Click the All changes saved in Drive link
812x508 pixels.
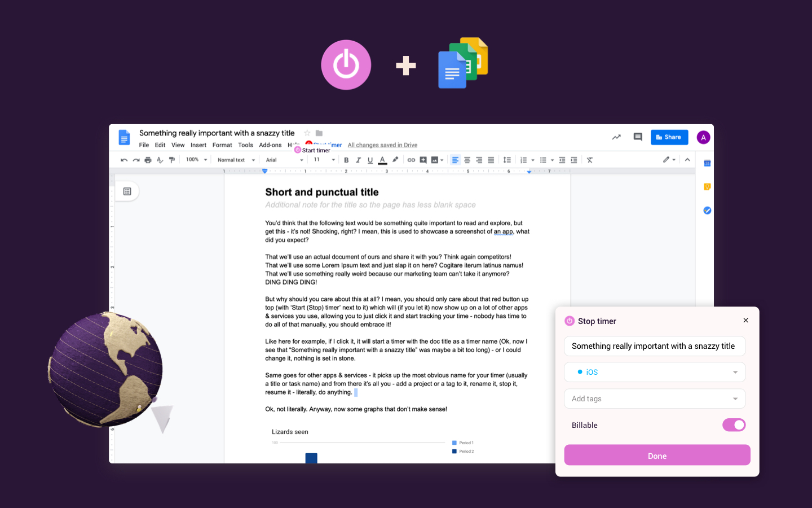tap(382, 145)
